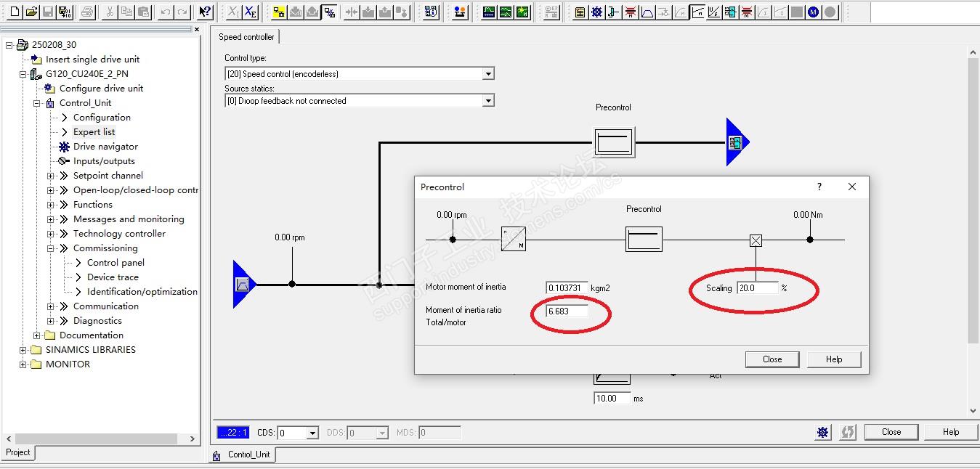Open a project with the Open folder icon
The width and height of the screenshot is (980, 469).
31,12
